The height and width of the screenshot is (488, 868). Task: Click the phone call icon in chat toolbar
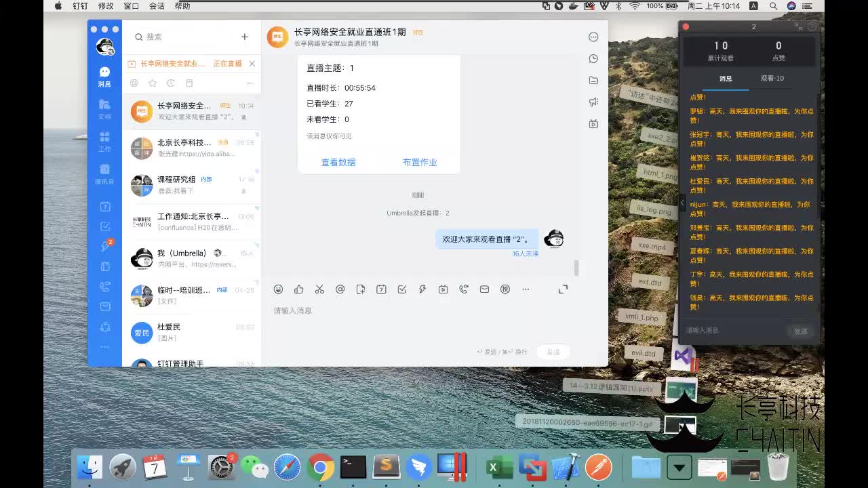464,289
